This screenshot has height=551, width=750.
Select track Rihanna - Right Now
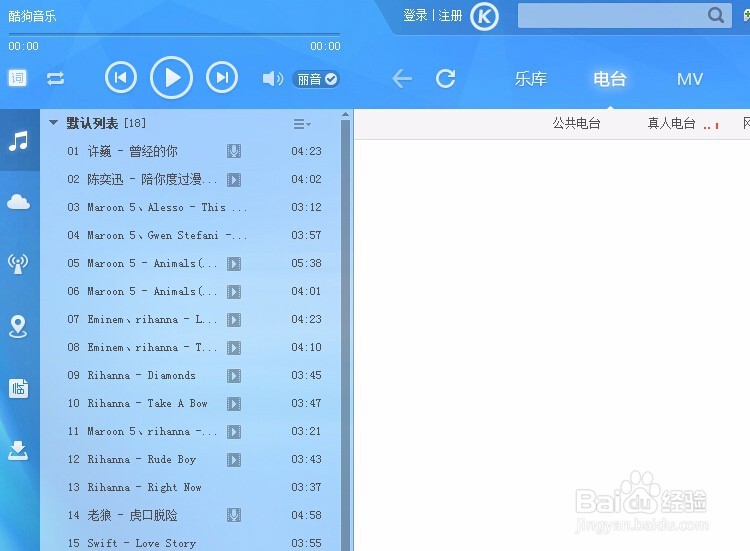pos(190,487)
